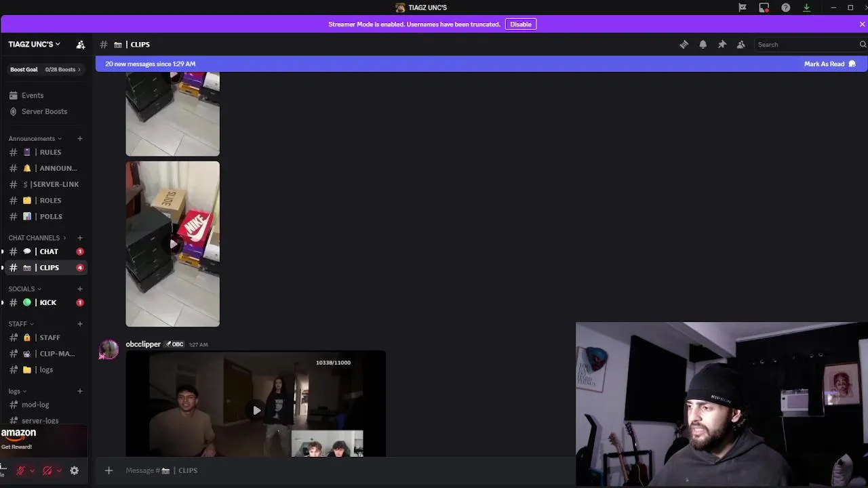Viewport: 868px width, 488px height.
Task: Add channel to logs category
Action: pos(80,391)
